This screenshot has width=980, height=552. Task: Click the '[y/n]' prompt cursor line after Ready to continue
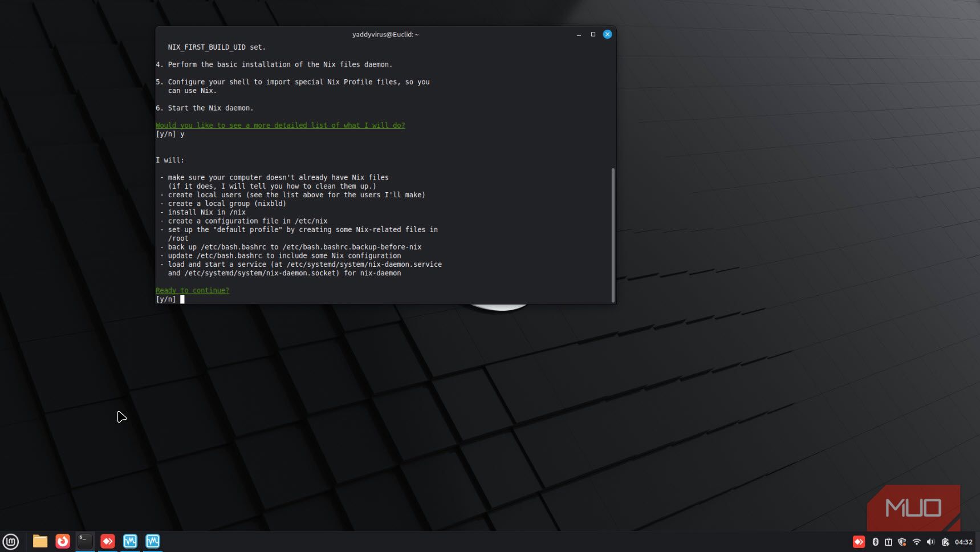click(170, 299)
